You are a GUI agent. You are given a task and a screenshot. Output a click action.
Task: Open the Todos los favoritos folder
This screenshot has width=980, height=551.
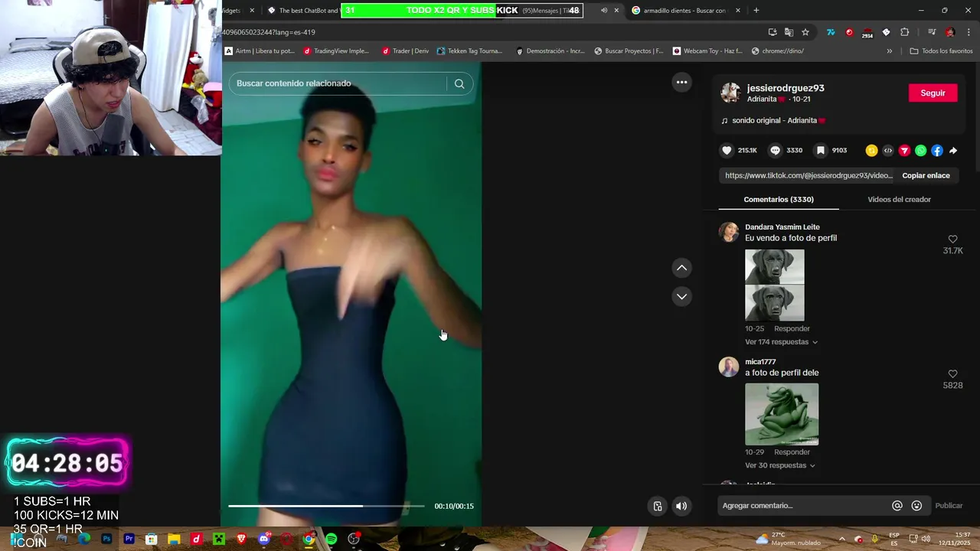[x=941, y=51]
